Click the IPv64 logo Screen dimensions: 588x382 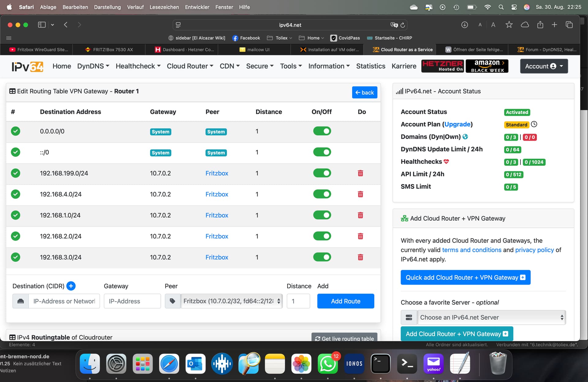[28, 66]
